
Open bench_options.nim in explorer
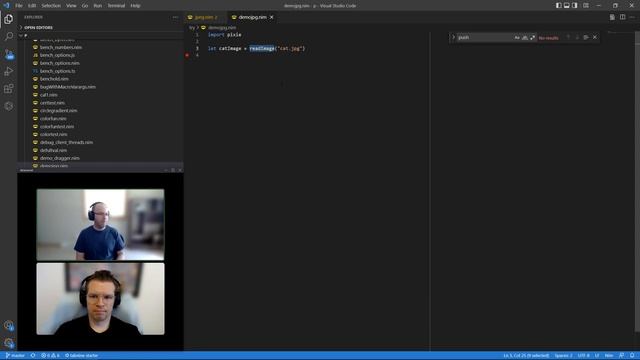(60, 63)
